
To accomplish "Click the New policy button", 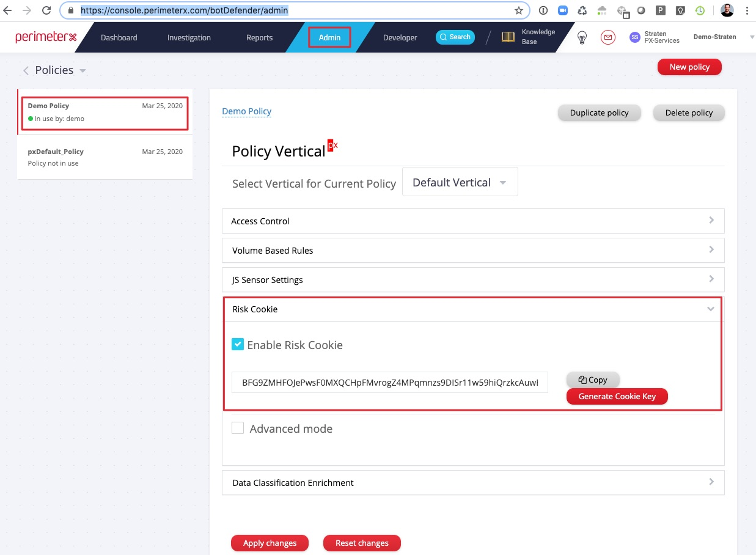I will 689,67.
